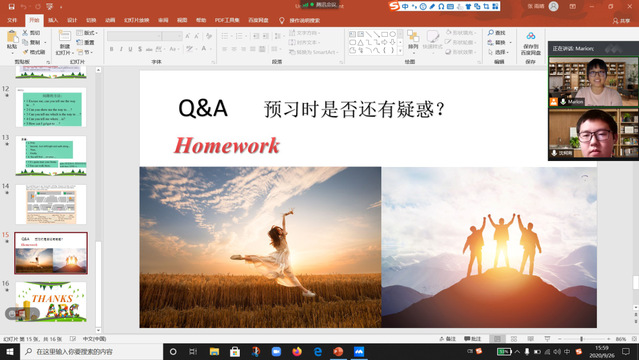
Task: Open PowerPoint from the Windows taskbar
Action: coord(338,351)
